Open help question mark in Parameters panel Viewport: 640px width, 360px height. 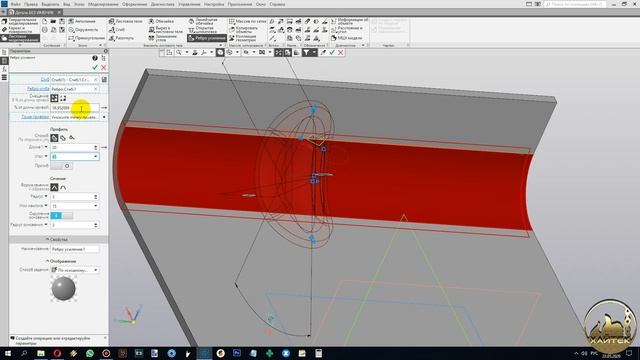(95, 58)
